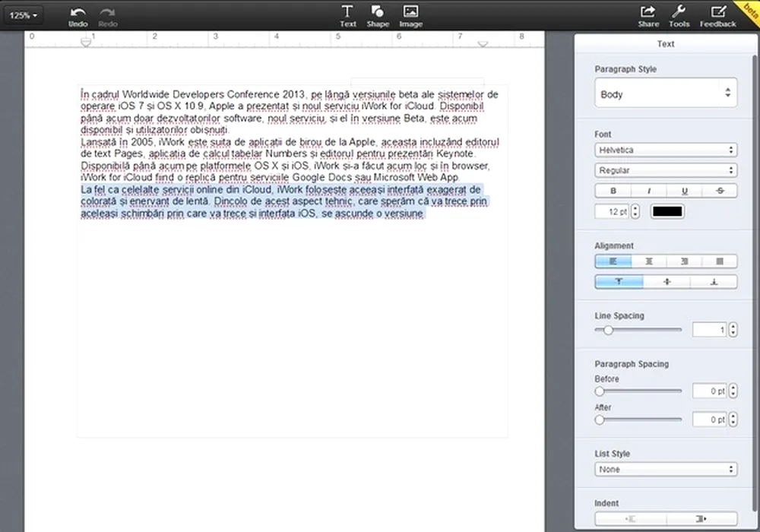760x532 pixels.
Task: Click the Before spacing 0 pt field
Action: point(709,391)
